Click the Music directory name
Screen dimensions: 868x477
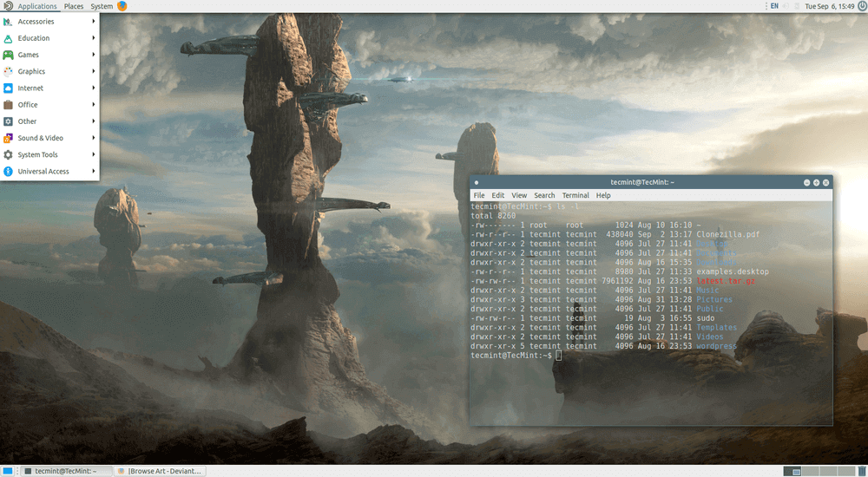point(707,290)
